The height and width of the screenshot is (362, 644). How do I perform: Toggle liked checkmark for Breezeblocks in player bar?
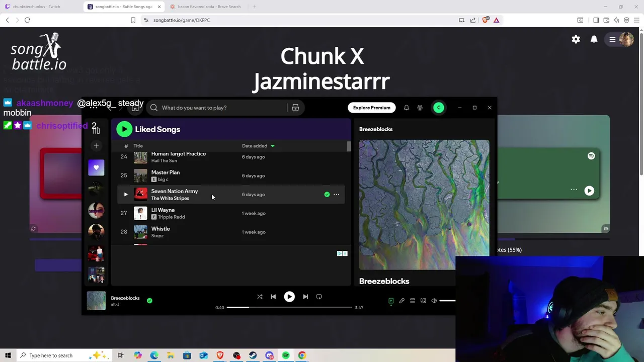pyautogui.click(x=149, y=301)
